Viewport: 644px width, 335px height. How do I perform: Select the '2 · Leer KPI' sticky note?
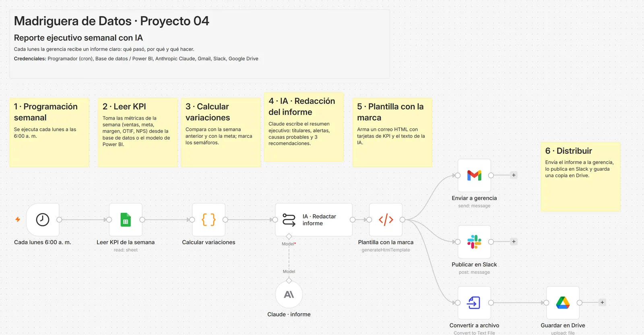click(x=138, y=132)
